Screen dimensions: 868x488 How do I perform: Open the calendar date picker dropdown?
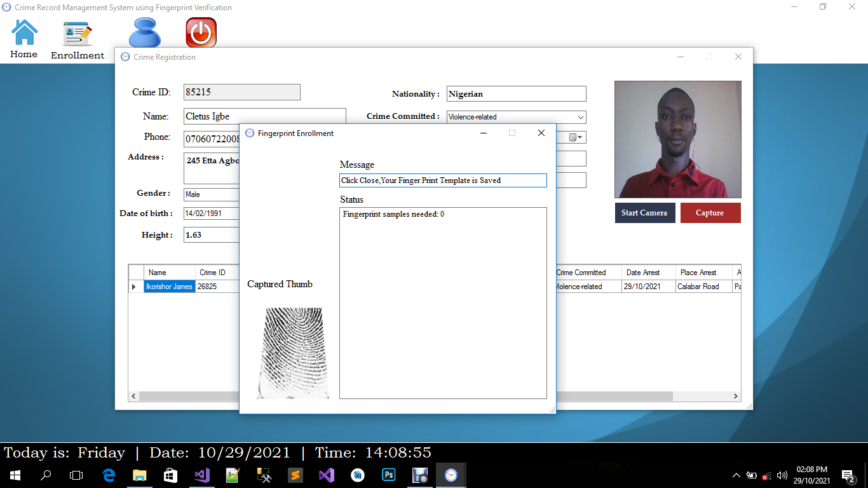tap(576, 137)
